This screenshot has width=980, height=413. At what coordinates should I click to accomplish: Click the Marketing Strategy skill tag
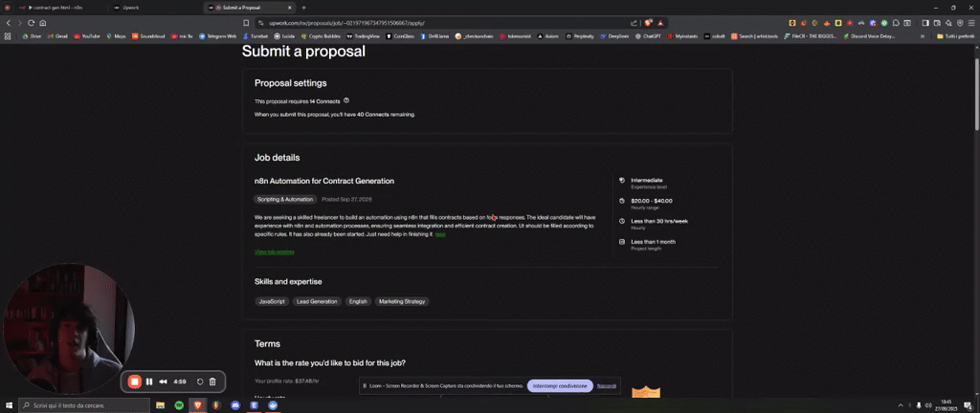402,301
